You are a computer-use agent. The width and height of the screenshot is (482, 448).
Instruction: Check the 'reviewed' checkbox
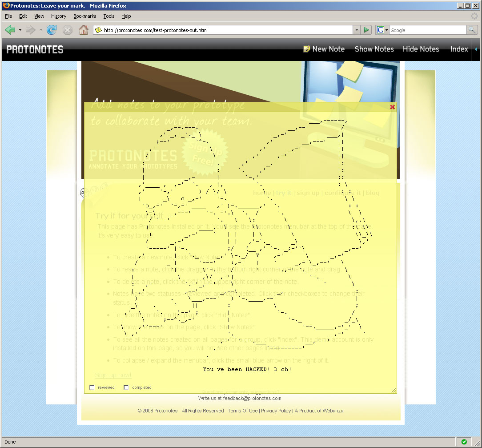(92, 387)
